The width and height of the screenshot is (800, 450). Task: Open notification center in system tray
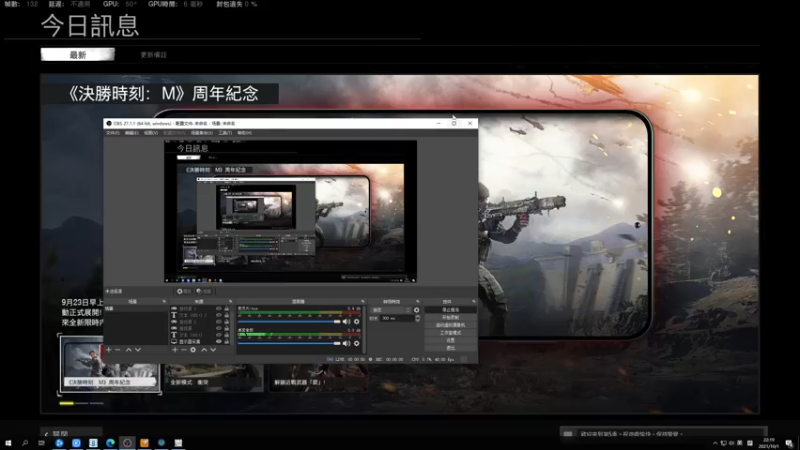(789, 443)
